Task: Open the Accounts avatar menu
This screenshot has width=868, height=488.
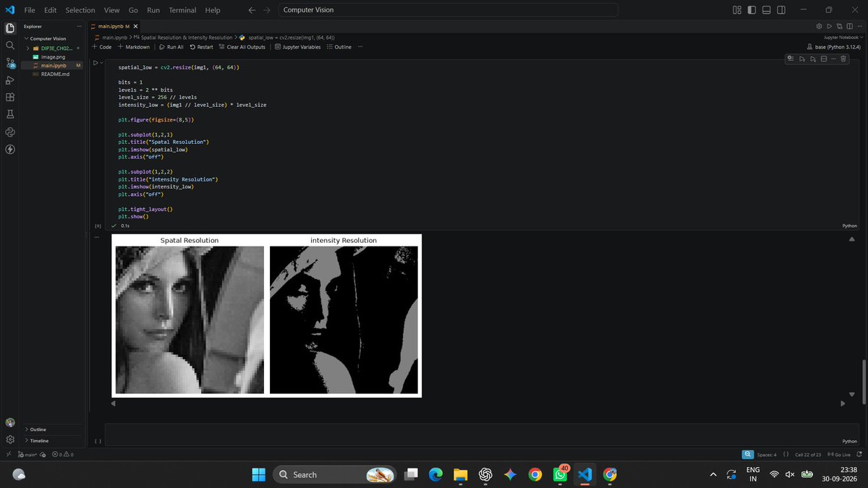Action: pyautogui.click(x=10, y=422)
